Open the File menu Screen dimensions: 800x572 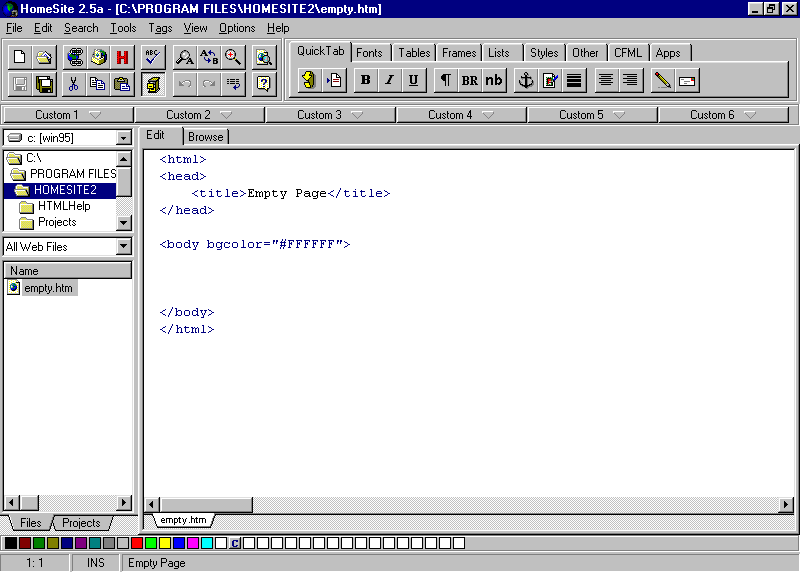[14, 28]
